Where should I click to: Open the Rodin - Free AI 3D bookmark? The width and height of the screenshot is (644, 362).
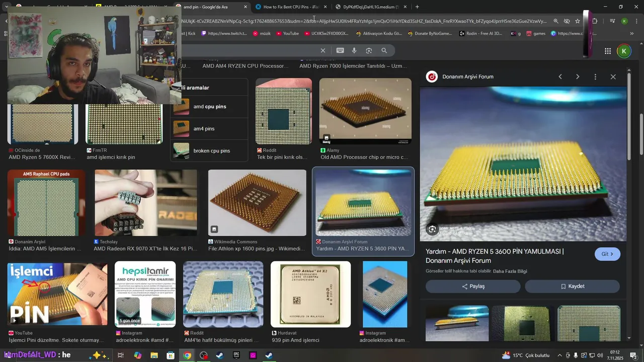coord(481,33)
